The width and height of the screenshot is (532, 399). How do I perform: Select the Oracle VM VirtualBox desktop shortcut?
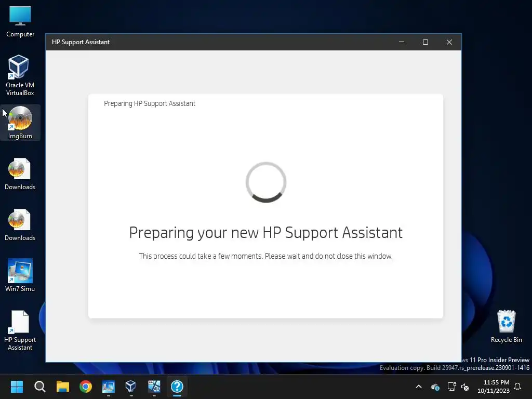pyautogui.click(x=20, y=75)
